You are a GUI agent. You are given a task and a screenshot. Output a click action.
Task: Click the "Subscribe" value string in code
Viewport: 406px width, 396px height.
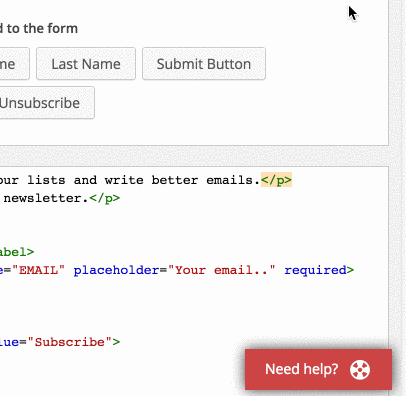tap(70, 342)
